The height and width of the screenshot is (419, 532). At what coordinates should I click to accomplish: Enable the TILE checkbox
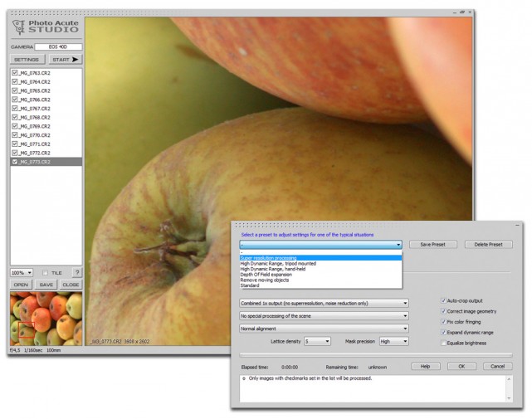coord(45,273)
